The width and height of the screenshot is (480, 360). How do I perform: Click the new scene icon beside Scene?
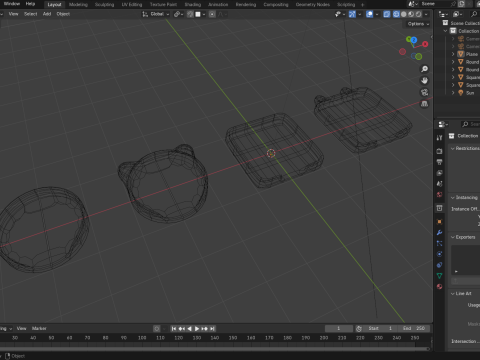click(461, 4)
